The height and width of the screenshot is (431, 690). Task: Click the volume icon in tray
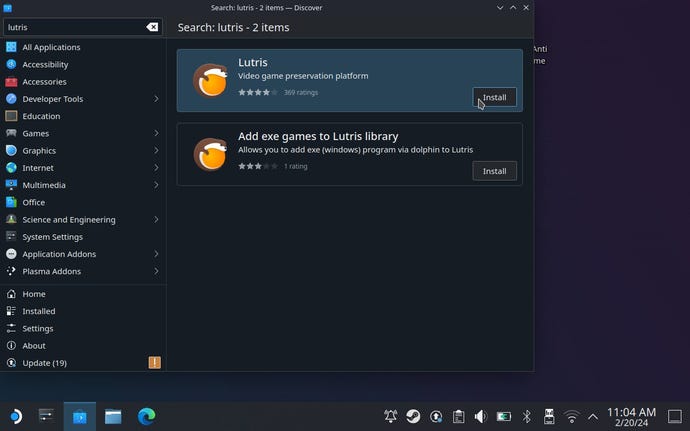(x=481, y=416)
